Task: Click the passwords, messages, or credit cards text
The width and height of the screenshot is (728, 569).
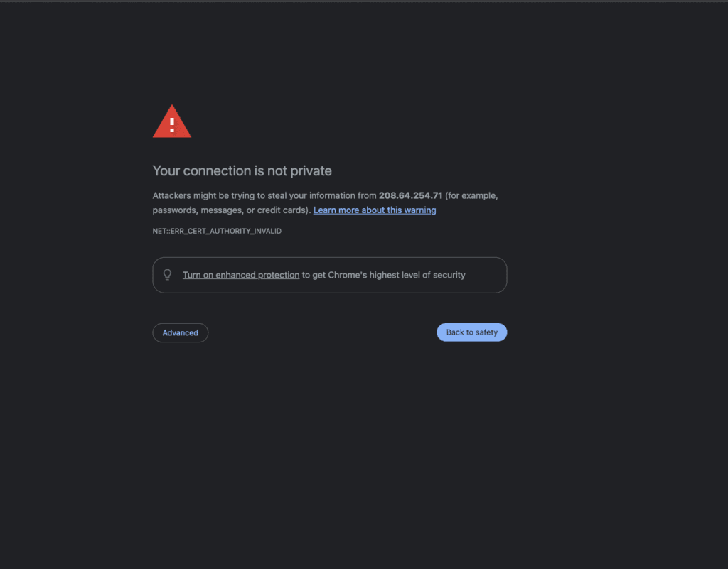Action: tap(230, 210)
